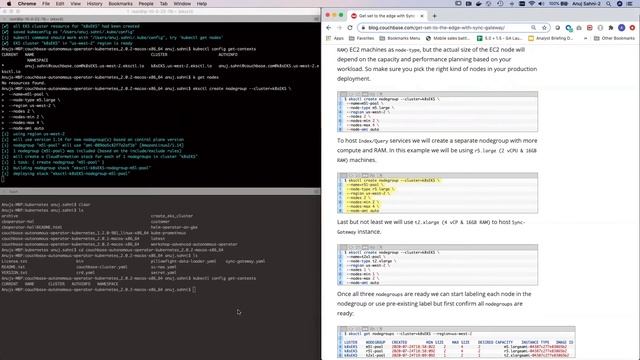Go forward in Chrome
This screenshot has width=640, height=360.
coord(339,27)
